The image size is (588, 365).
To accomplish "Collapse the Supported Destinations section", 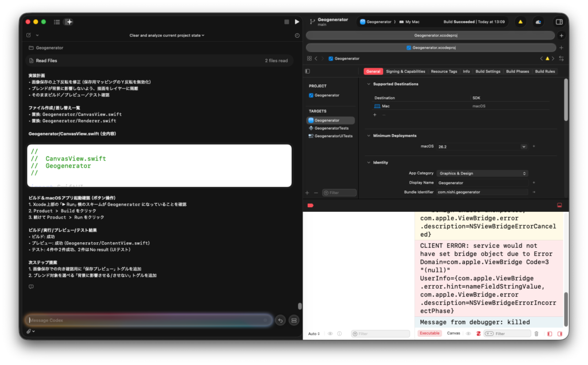I will (x=369, y=84).
